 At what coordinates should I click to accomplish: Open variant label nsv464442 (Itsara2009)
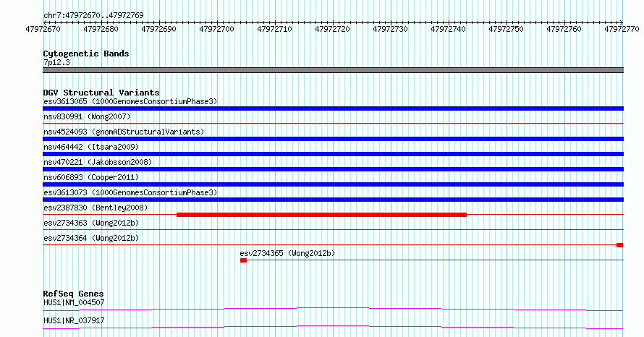[91, 147]
